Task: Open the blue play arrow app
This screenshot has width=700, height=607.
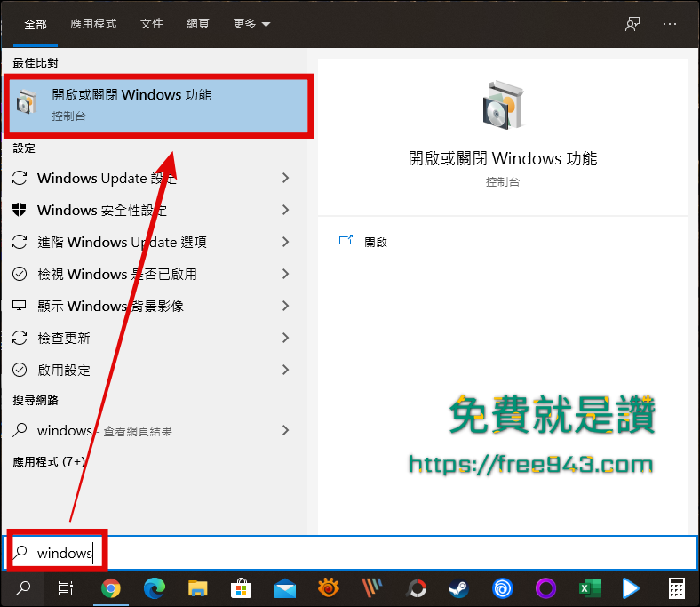Action: (631, 588)
